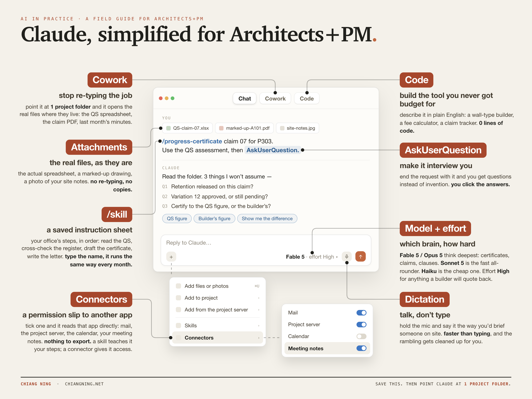Click the marked-up-A101.pdf file name

pos(248,128)
